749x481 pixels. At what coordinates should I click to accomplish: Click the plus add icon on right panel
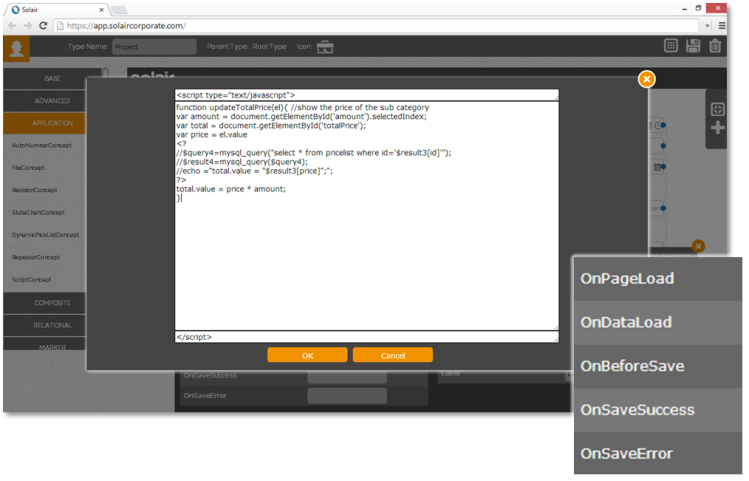click(x=717, y=128)
